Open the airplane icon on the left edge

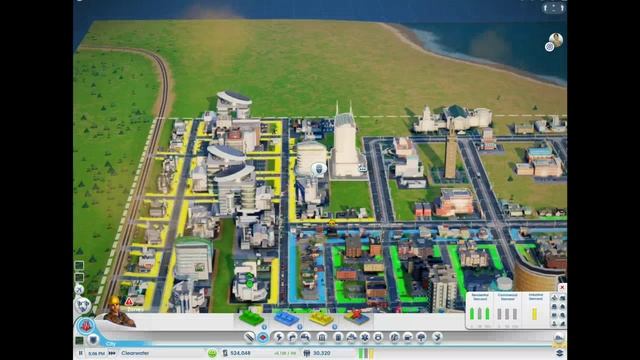click(79, 290)
